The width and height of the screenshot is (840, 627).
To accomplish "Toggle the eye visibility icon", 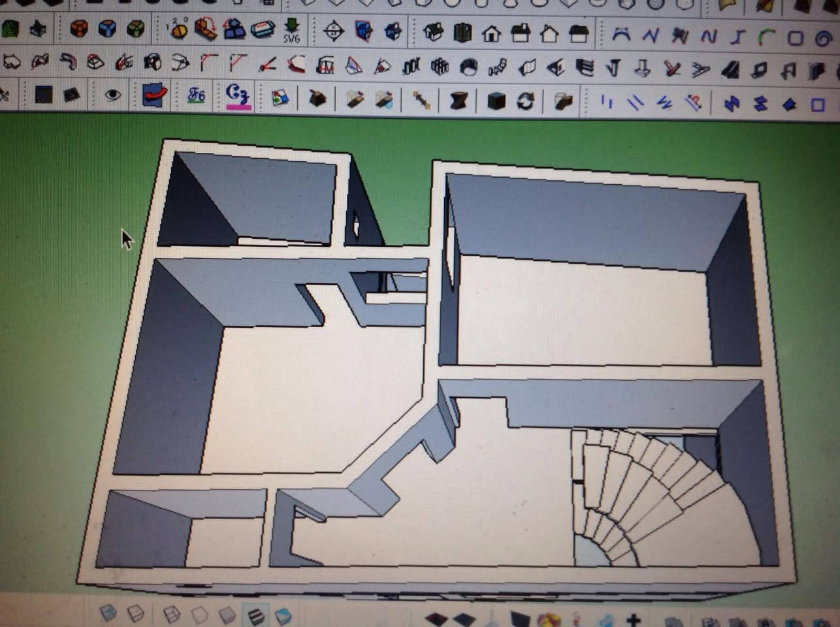I will [x=113, y=96].
